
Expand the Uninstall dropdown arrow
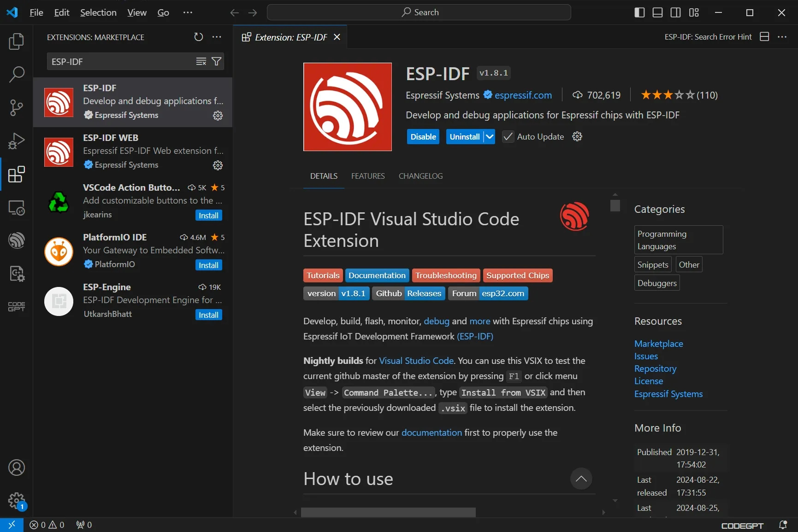(490, 137)
